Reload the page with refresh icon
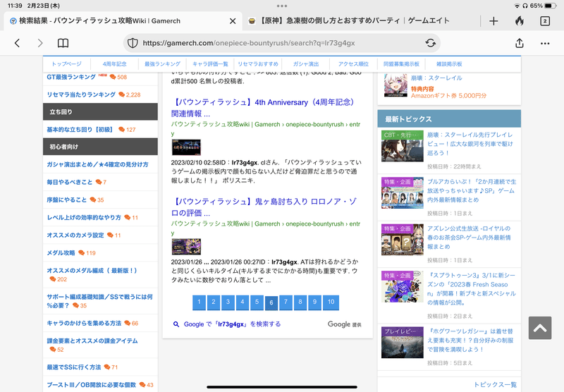 click(431, 43)
